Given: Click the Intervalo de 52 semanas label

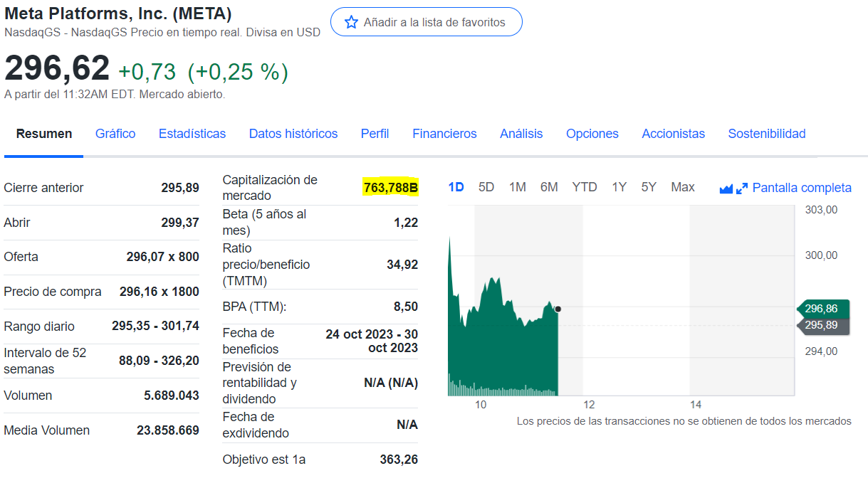Looking at the screenshot, I should [45, 361].
